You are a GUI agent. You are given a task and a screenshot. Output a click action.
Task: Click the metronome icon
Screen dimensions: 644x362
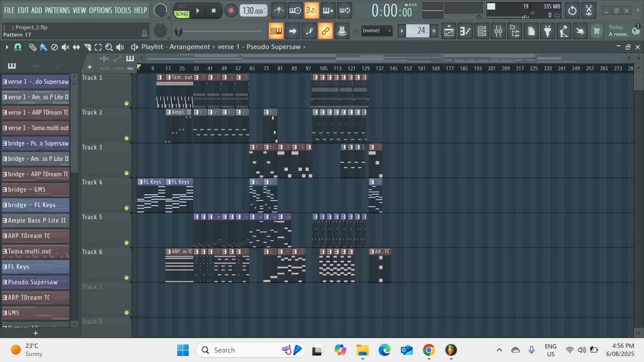point(279,10)
